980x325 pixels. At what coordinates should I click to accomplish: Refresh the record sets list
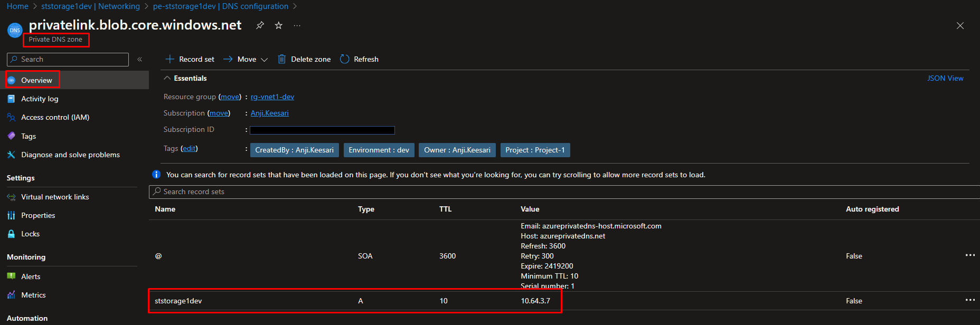point(360,59)
